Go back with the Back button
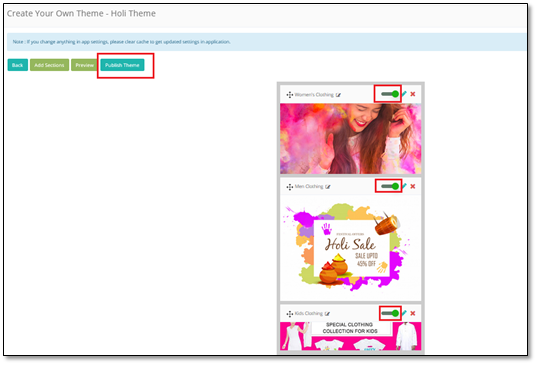The width and height of the screenshot is (537, 365). [17, 65]
